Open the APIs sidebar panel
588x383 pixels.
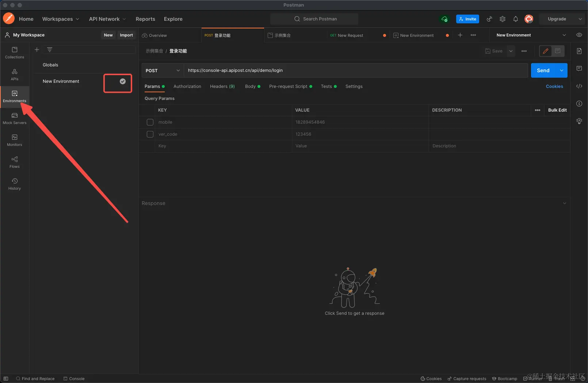(x=15, y=75)
